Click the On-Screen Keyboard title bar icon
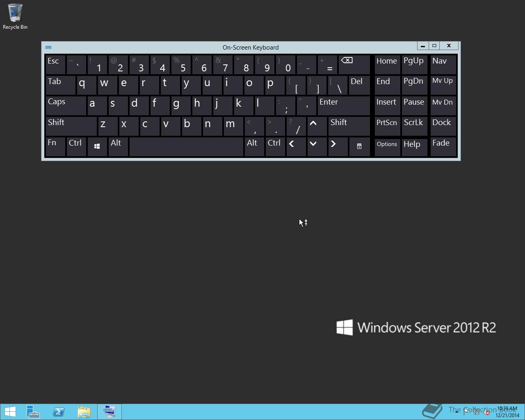The width and height of the screenshot is (525, 420). pyautogui.click(x=48, y=47)
